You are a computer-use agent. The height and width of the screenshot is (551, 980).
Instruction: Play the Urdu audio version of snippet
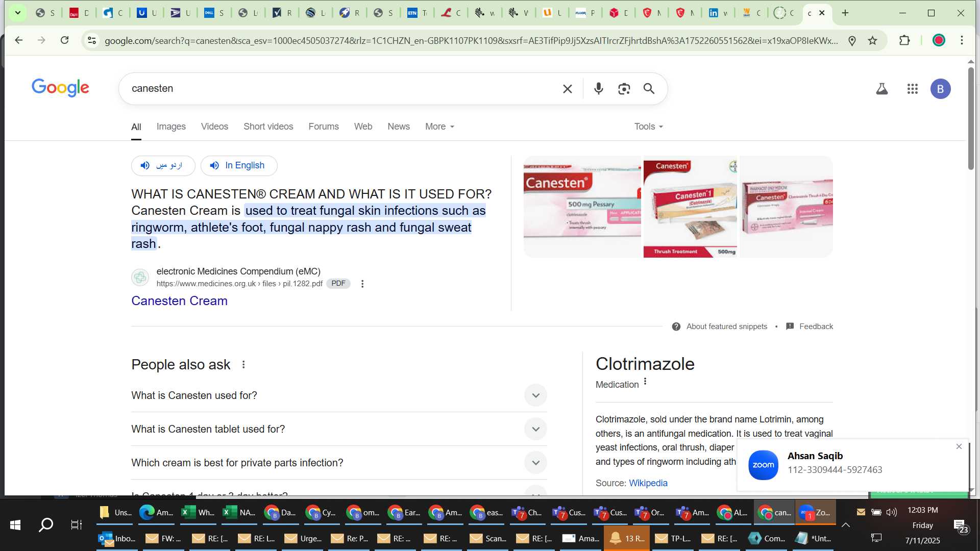tap(163, 165)
